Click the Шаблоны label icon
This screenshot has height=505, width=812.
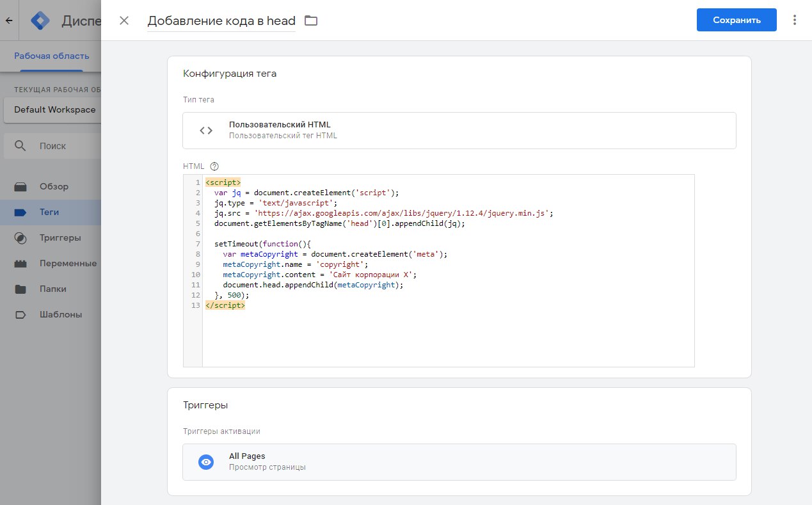(20, 315)
